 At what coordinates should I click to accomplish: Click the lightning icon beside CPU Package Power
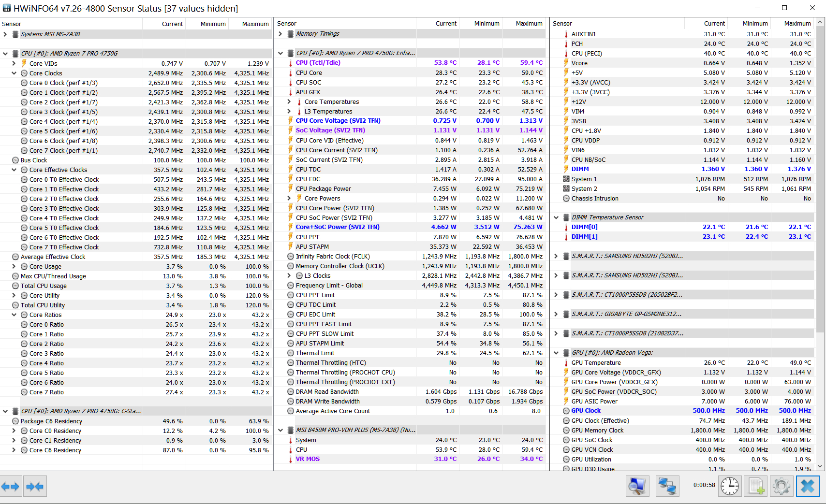pos(290,188)
